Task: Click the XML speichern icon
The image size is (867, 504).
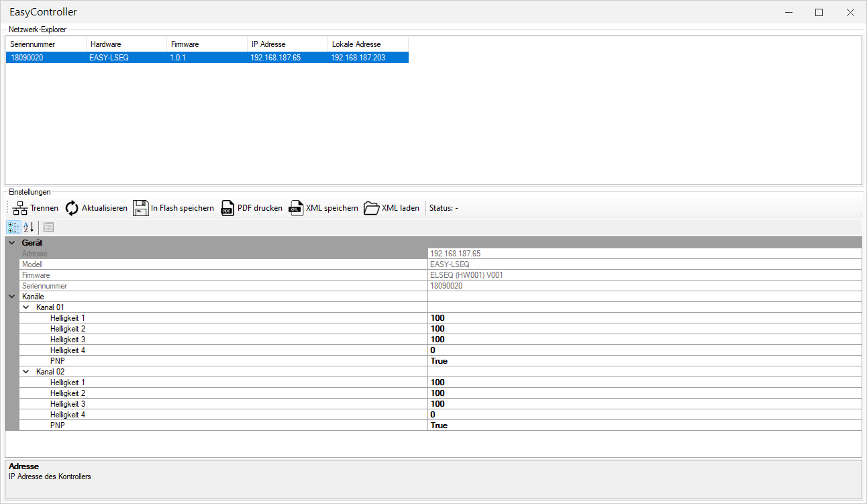Action: (296, 208)
